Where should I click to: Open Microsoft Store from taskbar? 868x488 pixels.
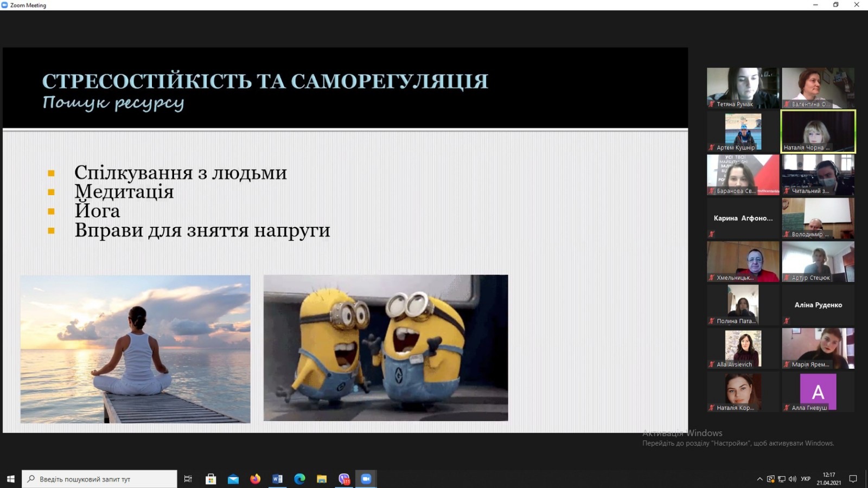pos(211,479)
